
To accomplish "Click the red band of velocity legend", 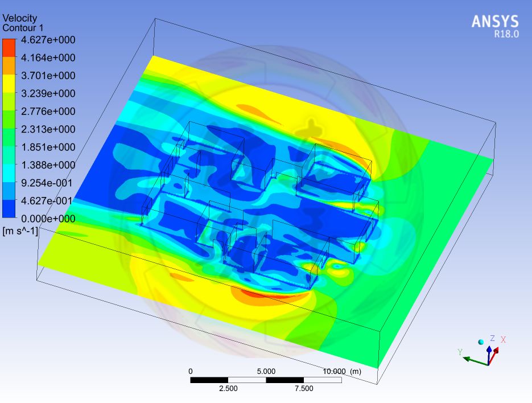I will point(9,48).
